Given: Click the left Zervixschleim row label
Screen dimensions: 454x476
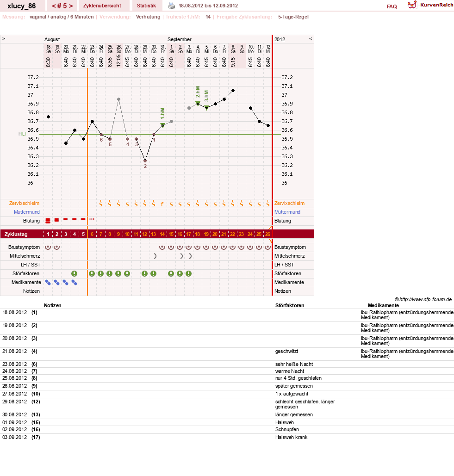Looking at the screenshot, I should (24, 203).
